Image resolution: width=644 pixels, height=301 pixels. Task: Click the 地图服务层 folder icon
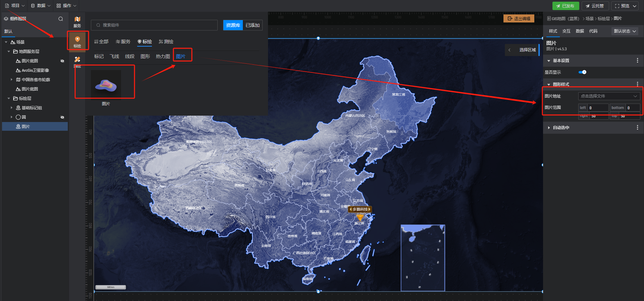pos(15,51)
